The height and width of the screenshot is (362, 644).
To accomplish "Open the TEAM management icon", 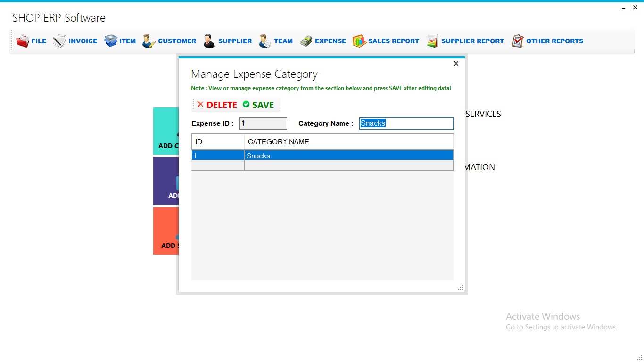I will [x=264, y=41].
